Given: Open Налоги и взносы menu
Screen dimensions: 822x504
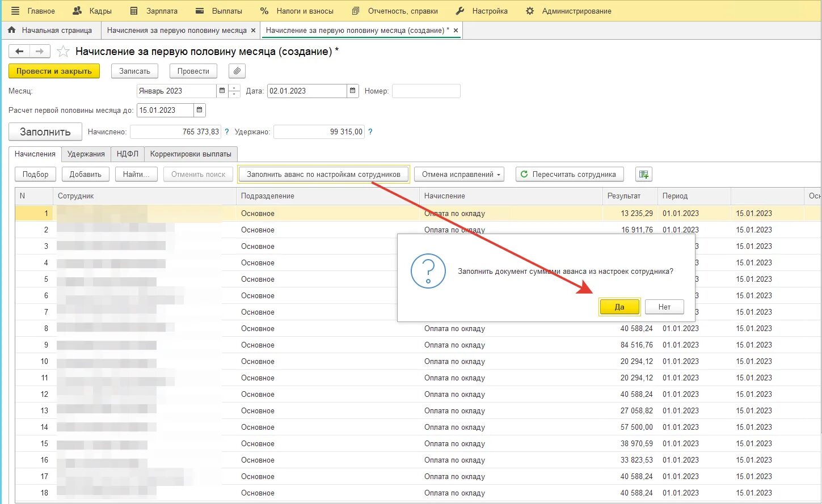Looking at the screenshot, I should pyautogui.click(x=297, y=11).
